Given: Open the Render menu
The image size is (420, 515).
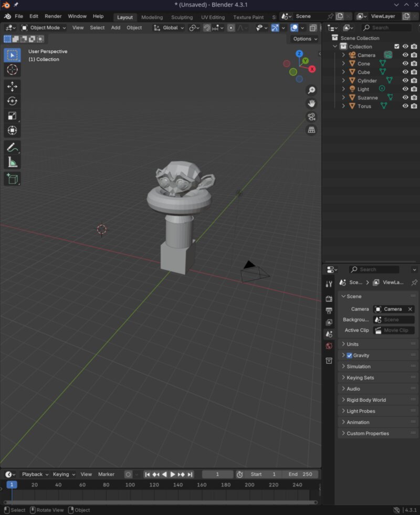Looking at the screenshot, I should point(53,16).
